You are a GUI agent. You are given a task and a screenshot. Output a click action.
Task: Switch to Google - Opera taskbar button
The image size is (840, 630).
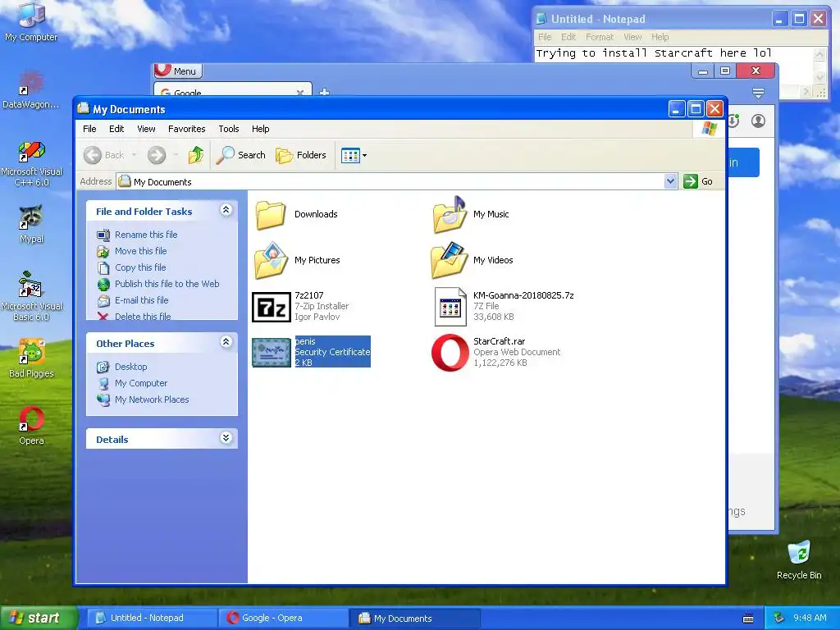pos(282,619)
